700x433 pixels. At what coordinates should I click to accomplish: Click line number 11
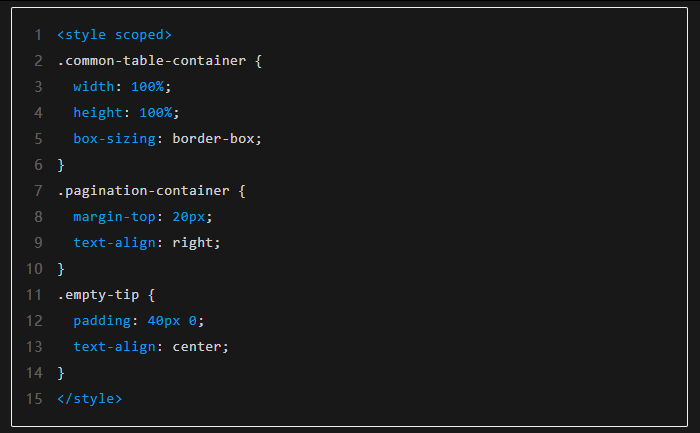(34, 295)
